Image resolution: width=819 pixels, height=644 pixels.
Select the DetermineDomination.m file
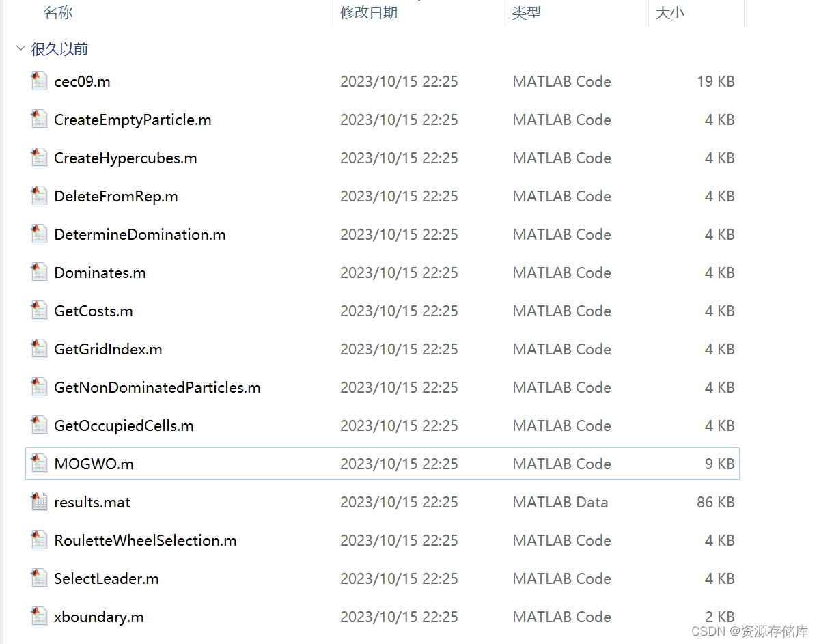coord(139,233)
